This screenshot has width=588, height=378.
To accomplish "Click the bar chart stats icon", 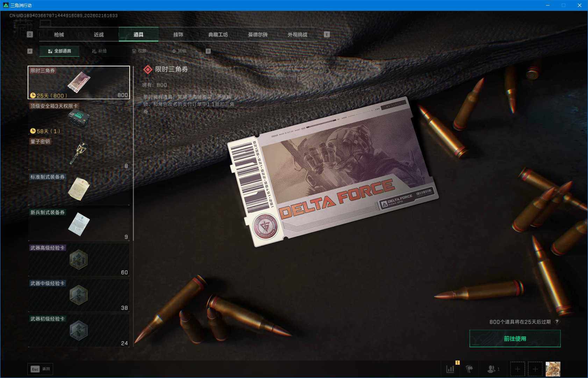I will (x=450, y=369).
